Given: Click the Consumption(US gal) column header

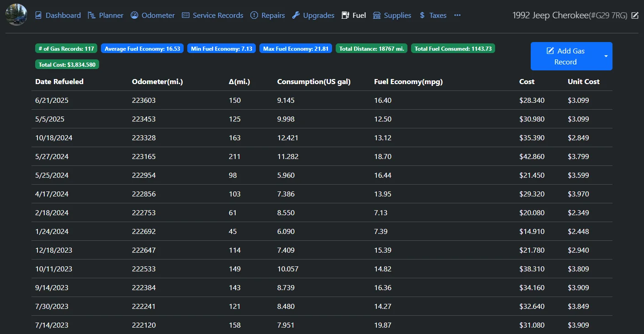Looking at the screenshot, I should 313,82.
